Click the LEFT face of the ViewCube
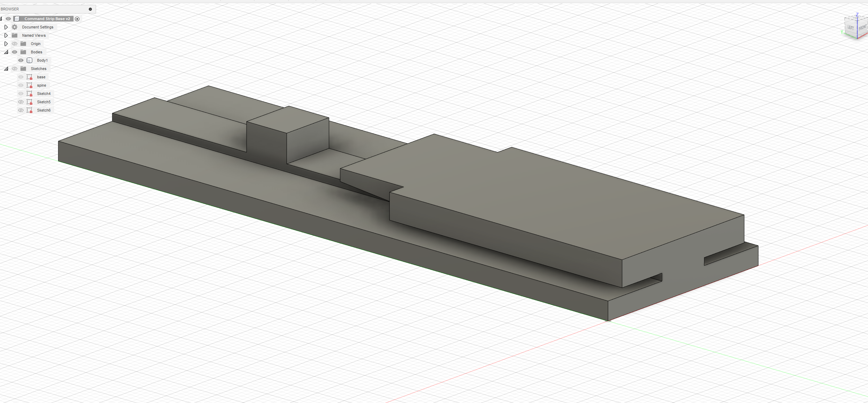 (850, 27)
